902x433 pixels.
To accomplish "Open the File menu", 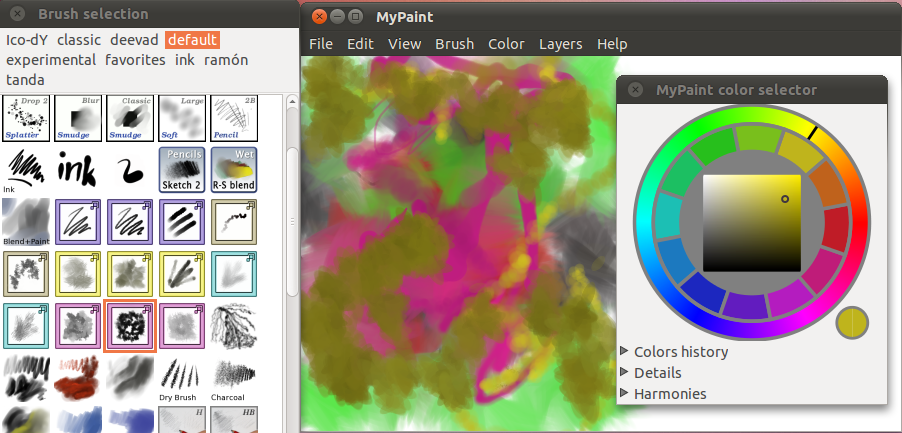I will pos(321,44).
